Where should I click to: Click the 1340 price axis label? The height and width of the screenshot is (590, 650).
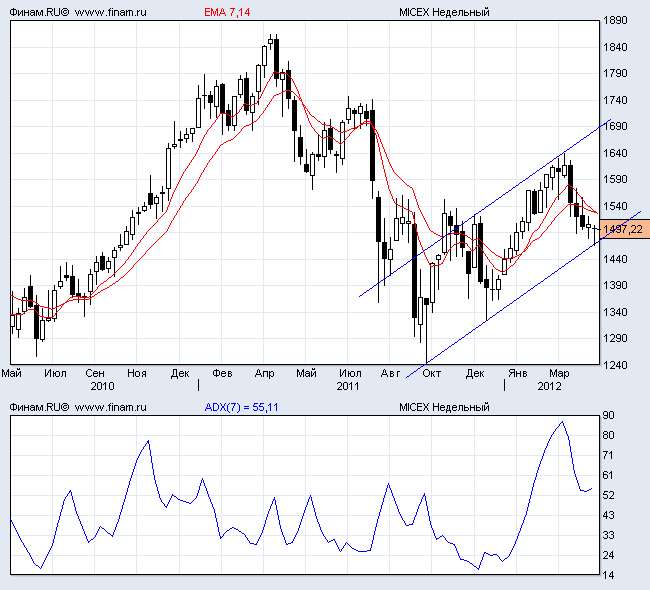point(615,312)
